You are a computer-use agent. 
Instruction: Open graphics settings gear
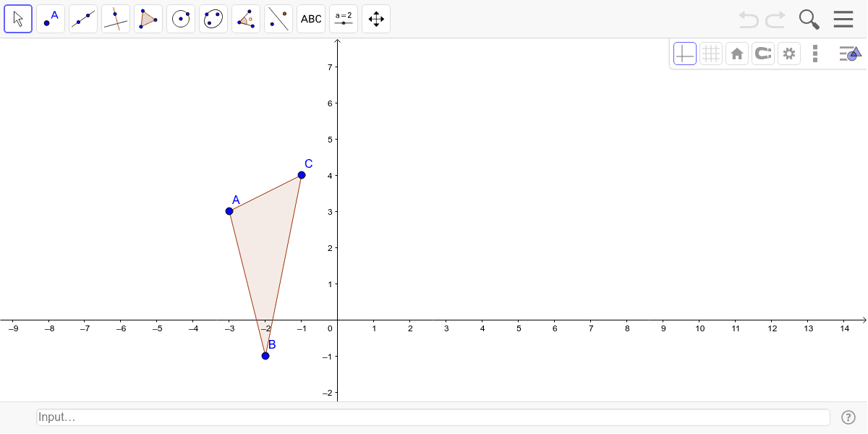pos(789,54)
